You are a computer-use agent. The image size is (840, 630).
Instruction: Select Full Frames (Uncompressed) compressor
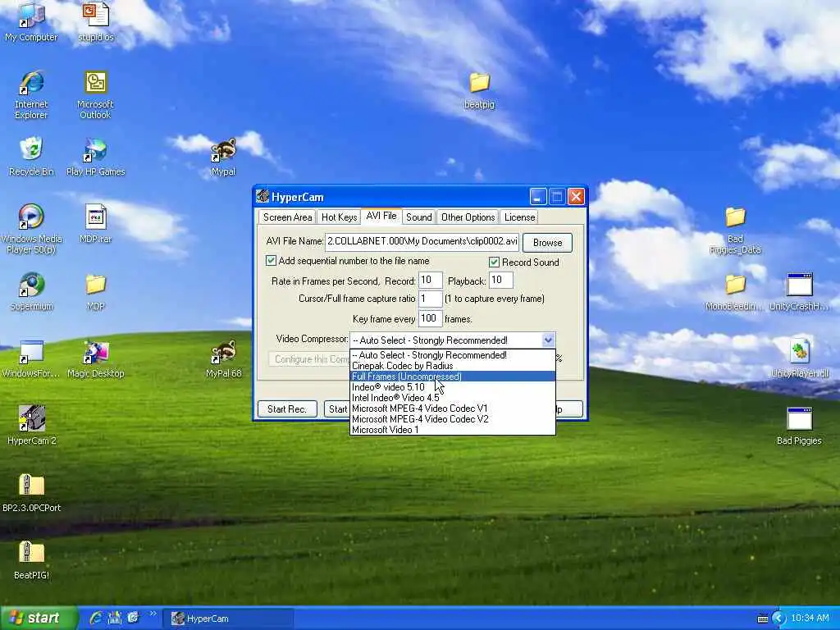tap(452, 377)
